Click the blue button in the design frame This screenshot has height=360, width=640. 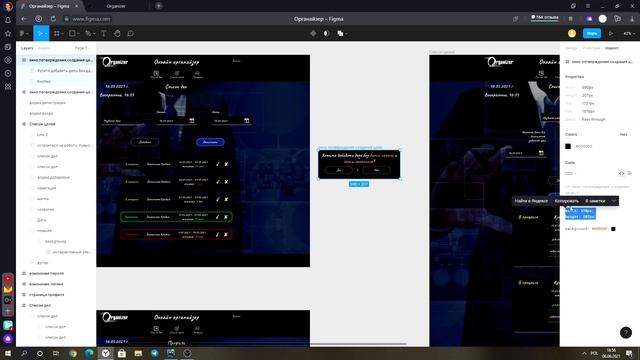pos(210,142)
